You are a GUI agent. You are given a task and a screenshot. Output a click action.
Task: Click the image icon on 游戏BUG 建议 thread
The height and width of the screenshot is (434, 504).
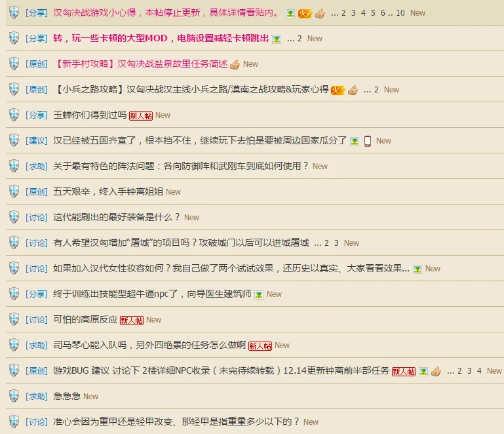[423, 372]
